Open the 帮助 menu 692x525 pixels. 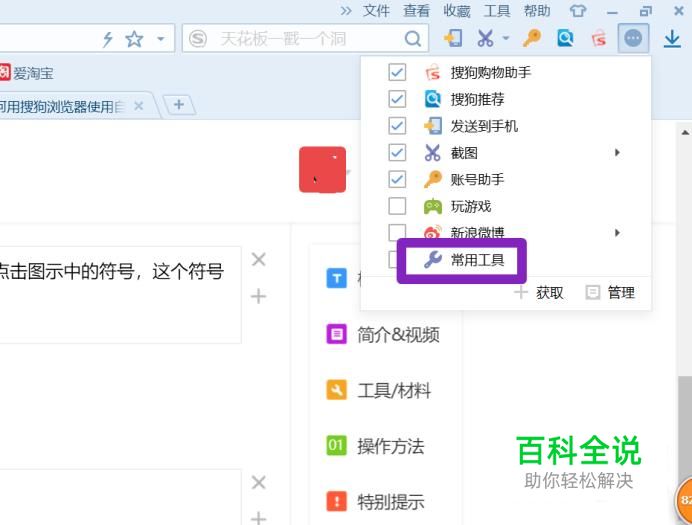tap(537, 11)
